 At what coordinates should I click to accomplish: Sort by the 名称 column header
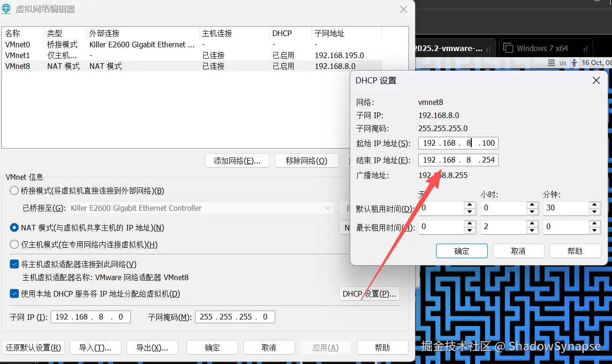click(x=23, y=33)
